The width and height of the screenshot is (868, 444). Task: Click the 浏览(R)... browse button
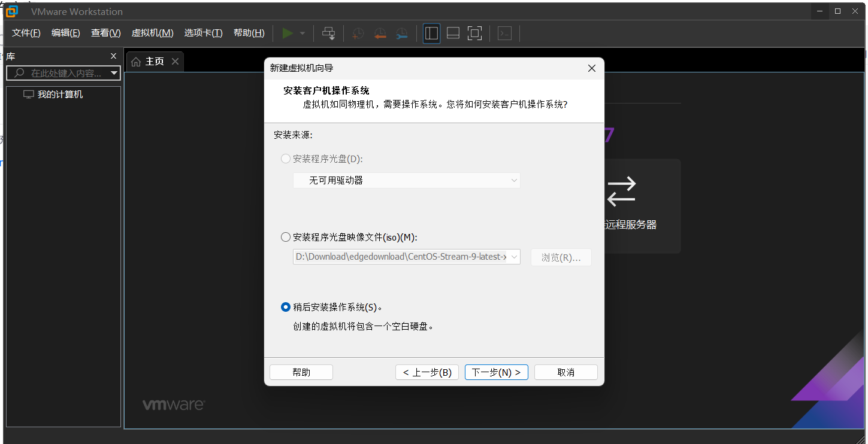tap(561, 257)
